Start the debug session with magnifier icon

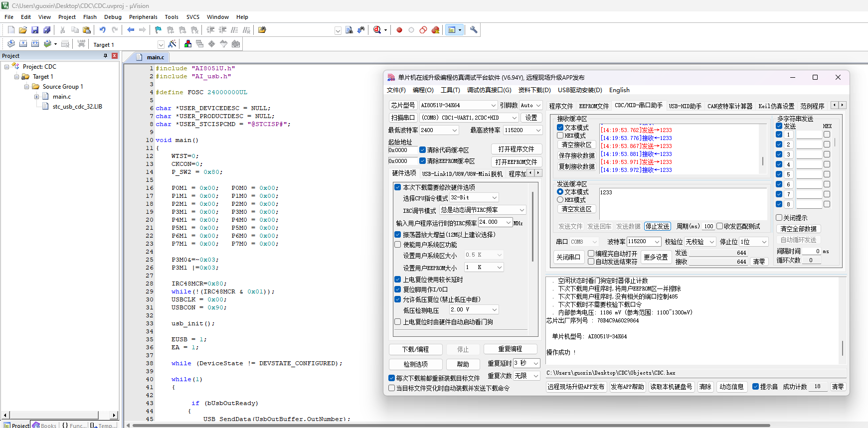tap(377, 30)
